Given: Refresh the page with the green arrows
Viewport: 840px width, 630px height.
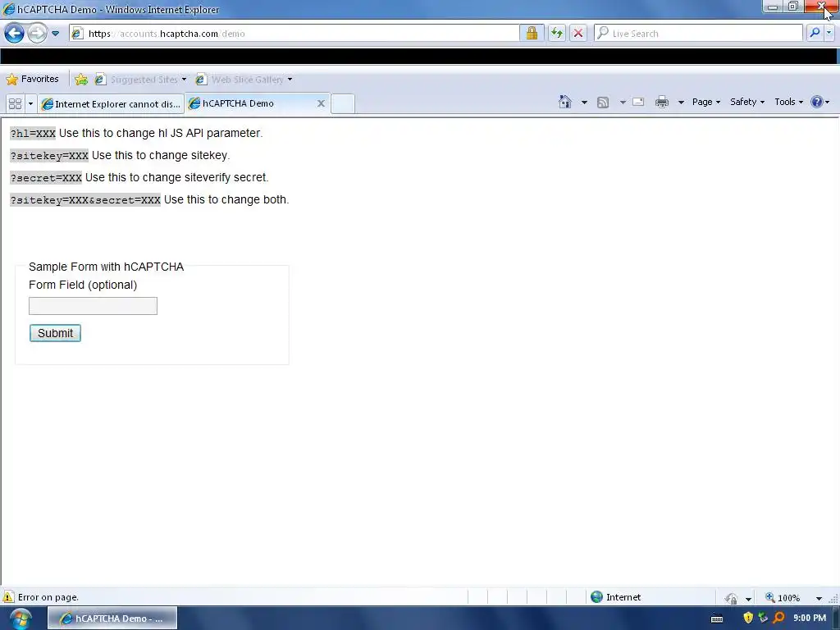Looking at the screenshot, I should coord(557,33).
